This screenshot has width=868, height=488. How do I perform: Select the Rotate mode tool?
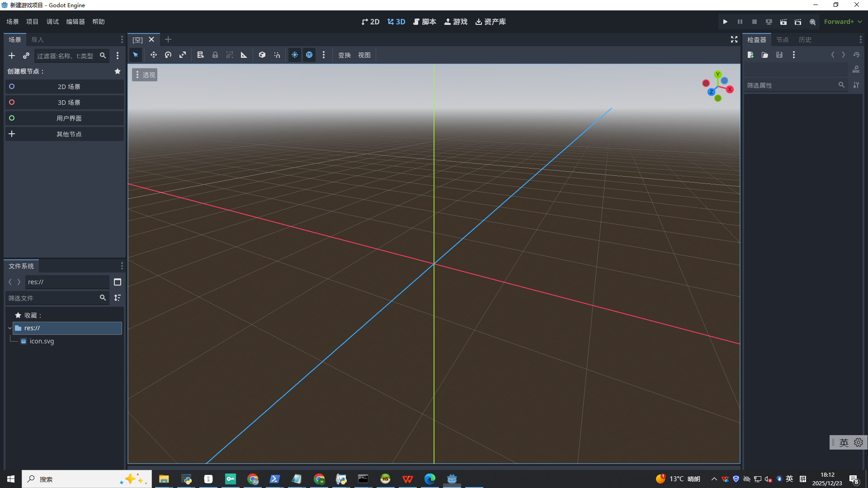point(168,55)
